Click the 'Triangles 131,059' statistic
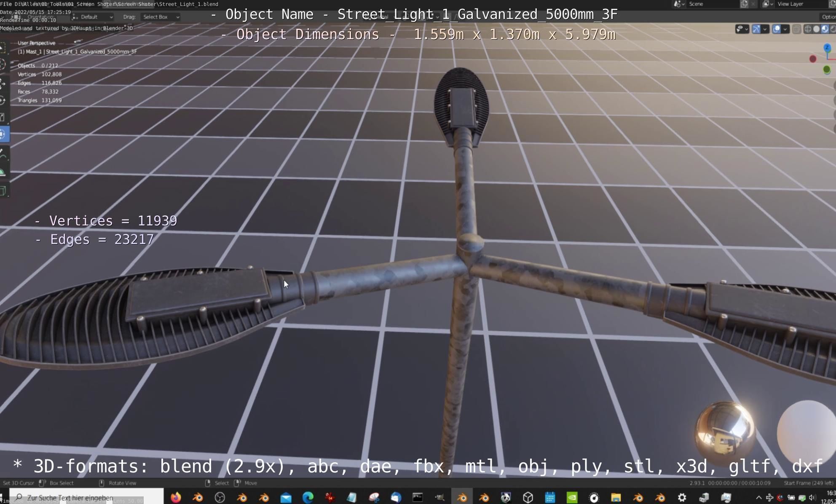This screenshot has width=836, height=504. 40,100
